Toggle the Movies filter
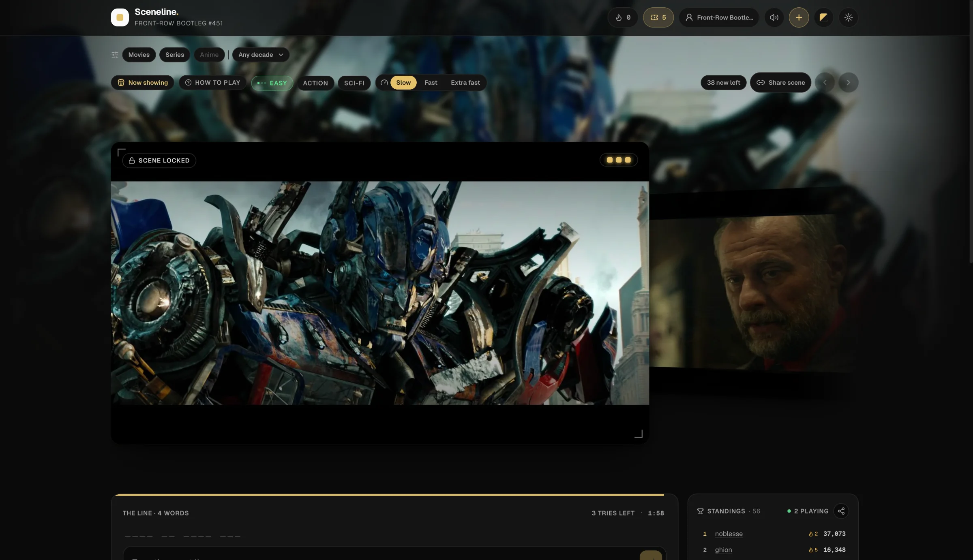Image resolution: width=973 pixels, height=560 pixels. coord(139,55)
